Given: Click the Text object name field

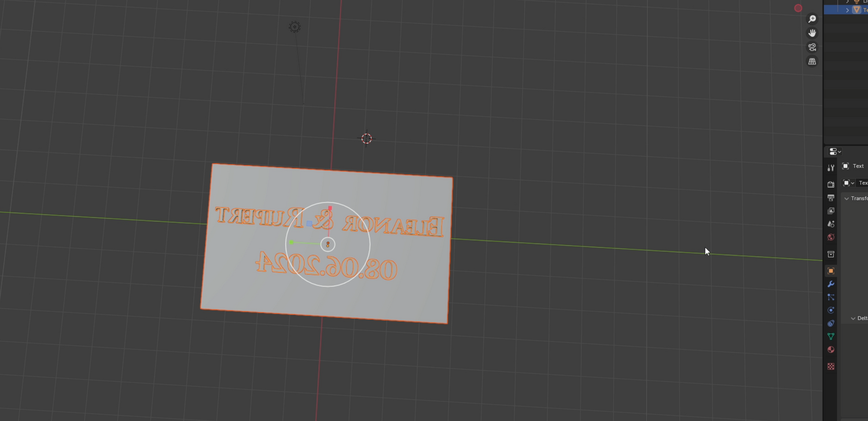Looking at the screenshot, I should [862, 183].
